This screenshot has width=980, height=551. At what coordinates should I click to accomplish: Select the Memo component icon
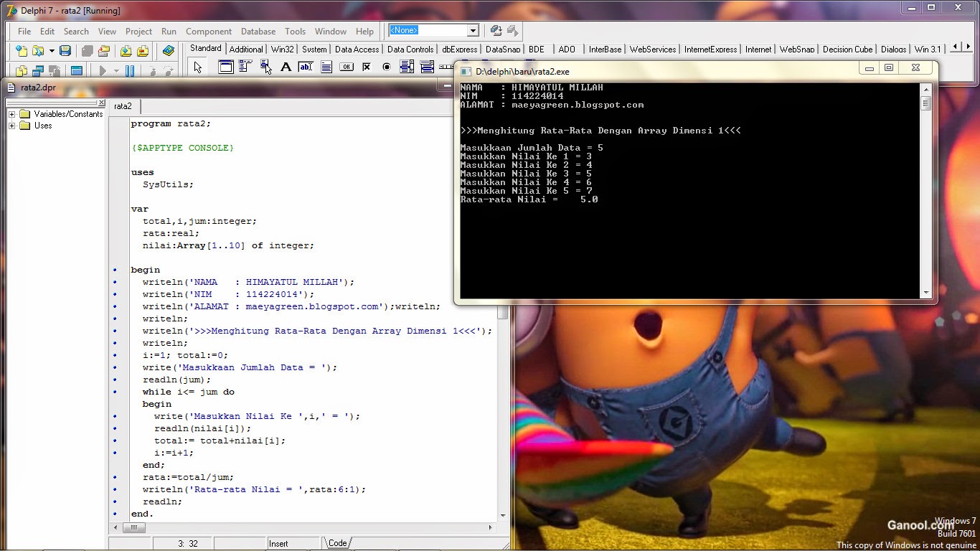[326, 67]
